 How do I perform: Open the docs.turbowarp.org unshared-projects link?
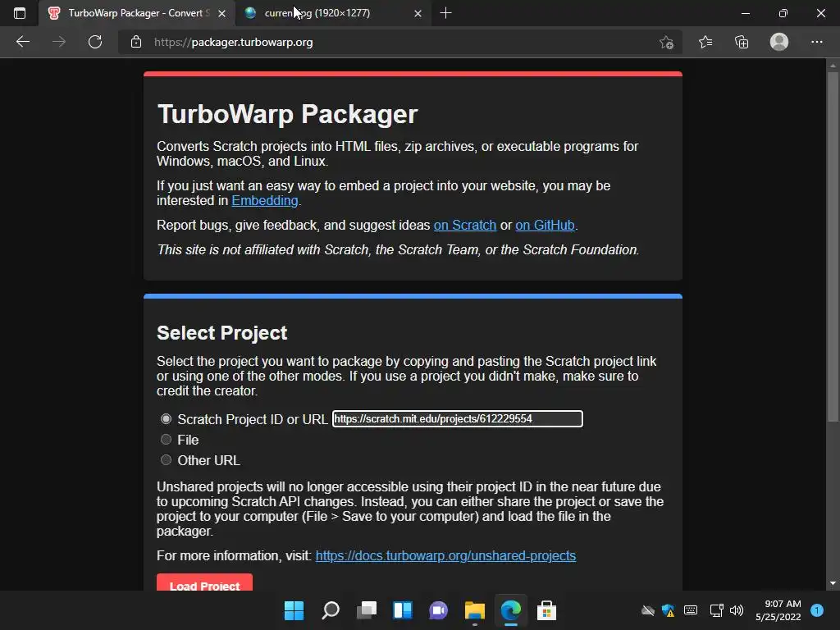(x=445, y=555)
